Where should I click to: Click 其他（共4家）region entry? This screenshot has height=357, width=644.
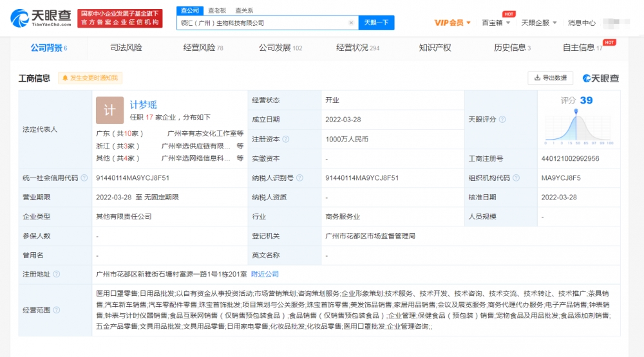(x=118, y=158)
